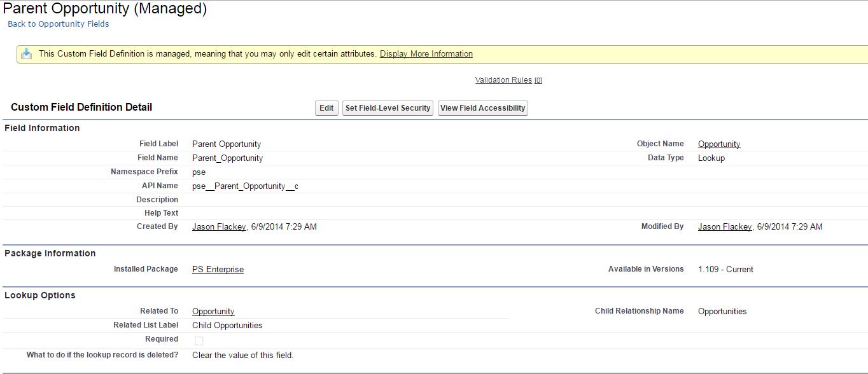
Task: Open the Related To Opportunity link
Action: [213, 312]
